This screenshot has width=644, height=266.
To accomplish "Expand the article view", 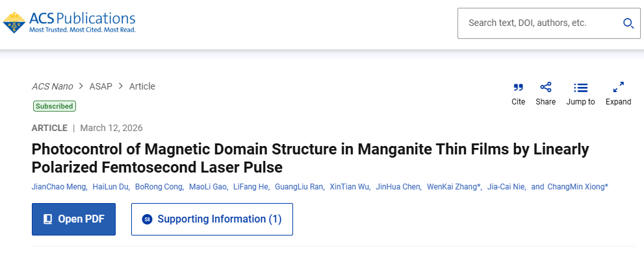I will [x=619, y=88].
